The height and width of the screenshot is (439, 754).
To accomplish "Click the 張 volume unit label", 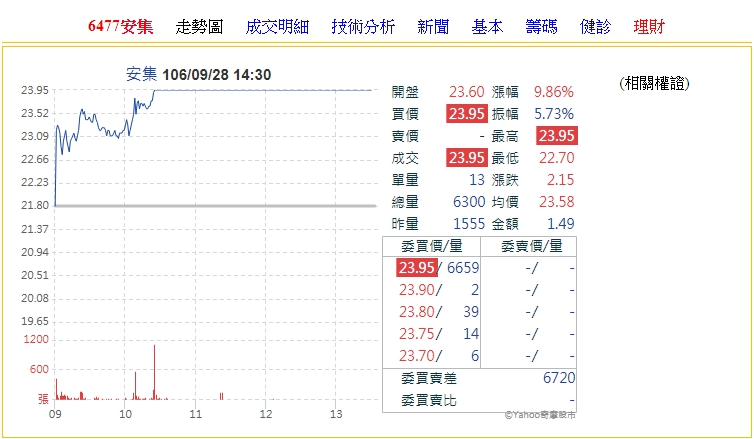I will [x=44, y=399].
